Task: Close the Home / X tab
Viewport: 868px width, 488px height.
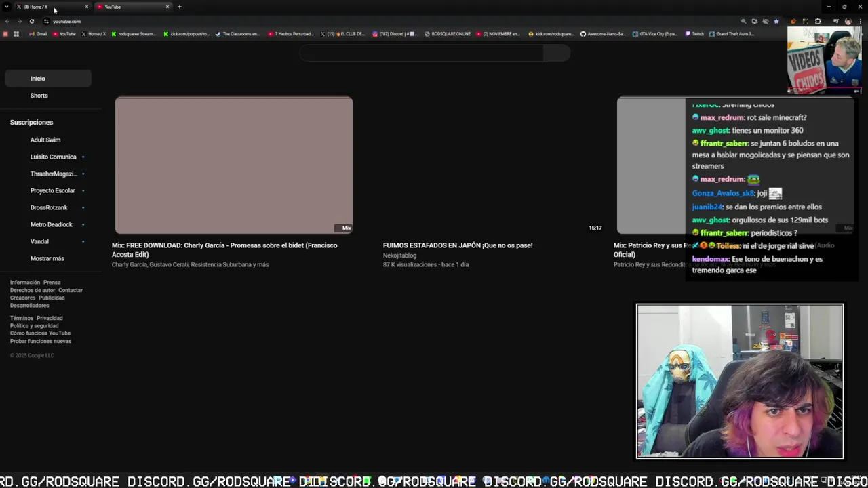Action: 86,7
